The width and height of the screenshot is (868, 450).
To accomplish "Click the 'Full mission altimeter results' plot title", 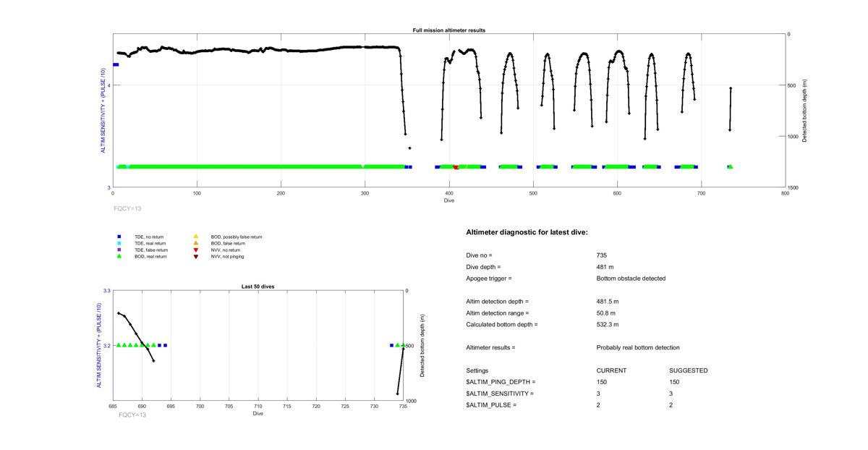I will (449, 30).
